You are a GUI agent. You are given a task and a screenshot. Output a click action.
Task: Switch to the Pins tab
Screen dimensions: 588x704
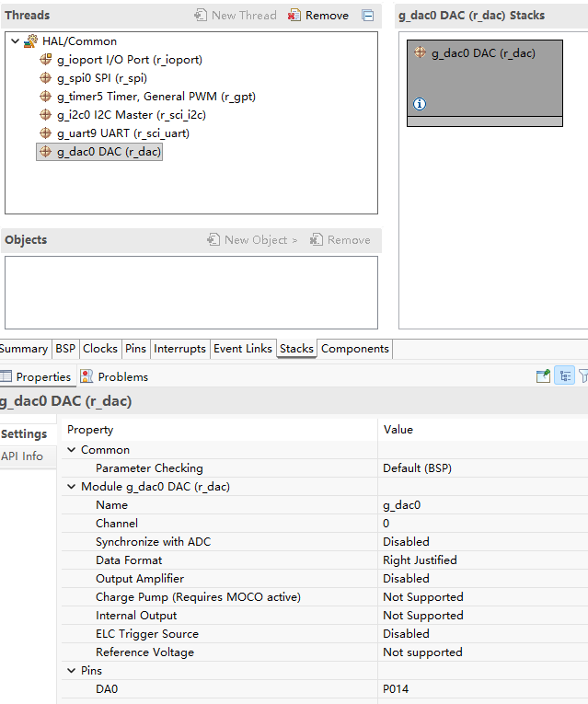135,349
